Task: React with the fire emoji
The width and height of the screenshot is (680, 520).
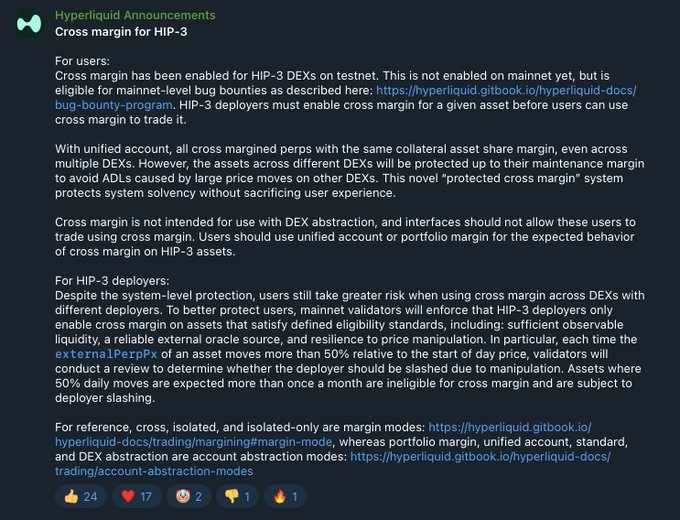Action: [286, 495]
